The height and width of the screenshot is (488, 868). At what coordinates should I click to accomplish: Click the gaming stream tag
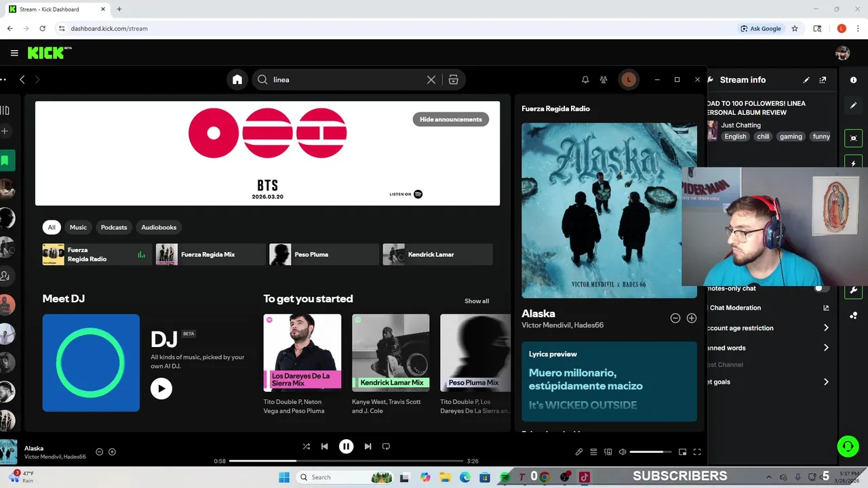[x=791, y=136]
